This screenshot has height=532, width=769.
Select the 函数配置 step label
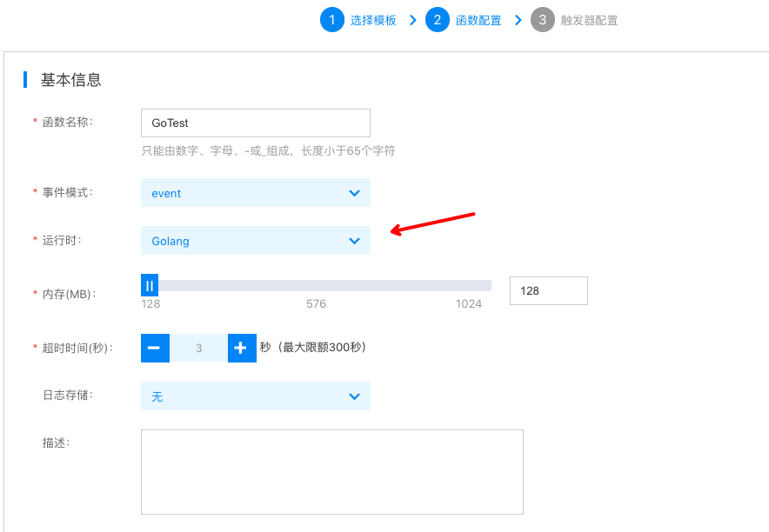click(478, 20)
